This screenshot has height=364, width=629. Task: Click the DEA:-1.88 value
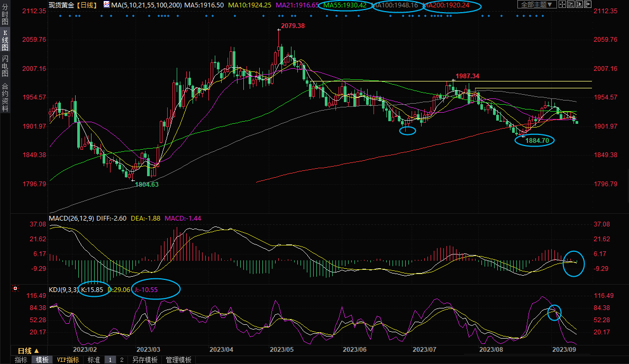[x=145, y=219]
